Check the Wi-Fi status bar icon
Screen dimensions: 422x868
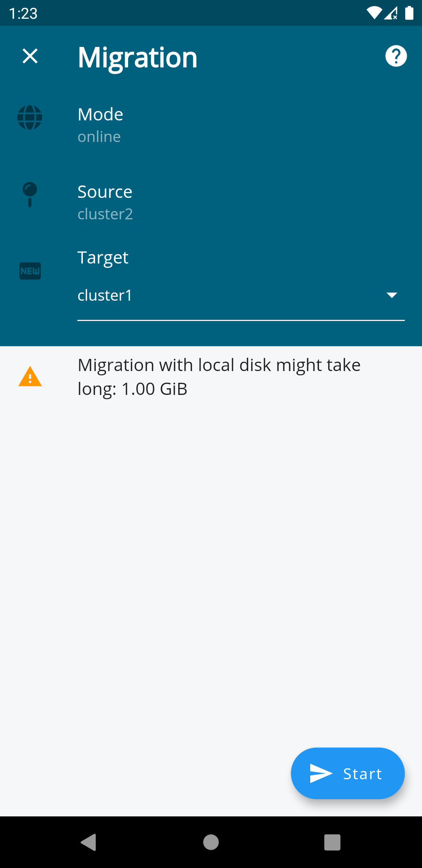[374, 13]
